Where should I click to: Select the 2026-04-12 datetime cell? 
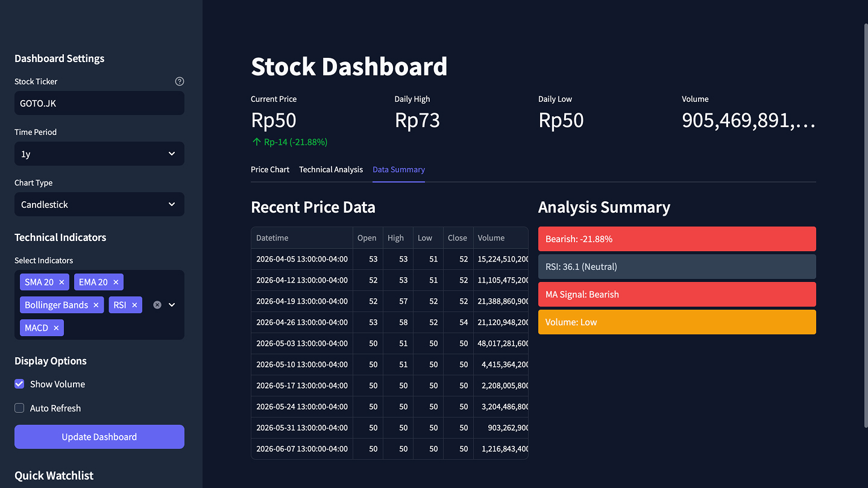click(302, 280)
